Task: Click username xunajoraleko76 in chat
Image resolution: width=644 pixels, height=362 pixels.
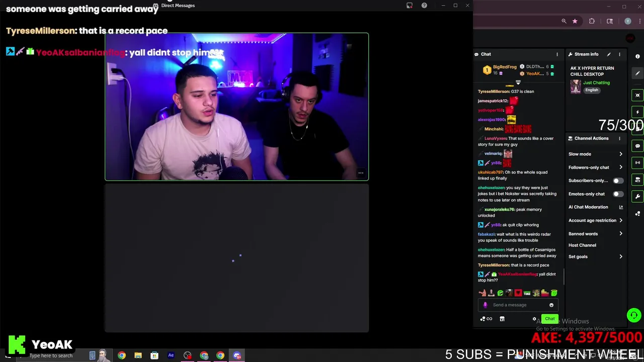Action: (500, 210)
